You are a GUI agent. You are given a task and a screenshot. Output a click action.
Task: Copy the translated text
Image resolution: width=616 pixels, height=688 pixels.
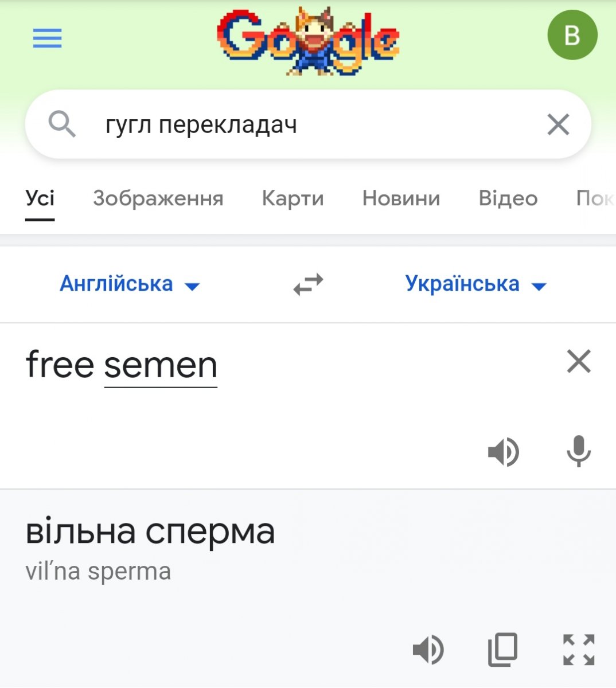[503, 650]
